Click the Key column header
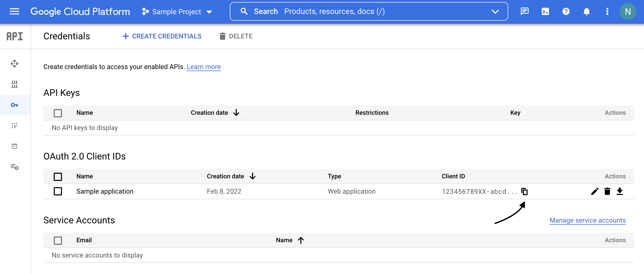This screenshot has width=644, height=274. pyautogui.click(x=515, y=113)
